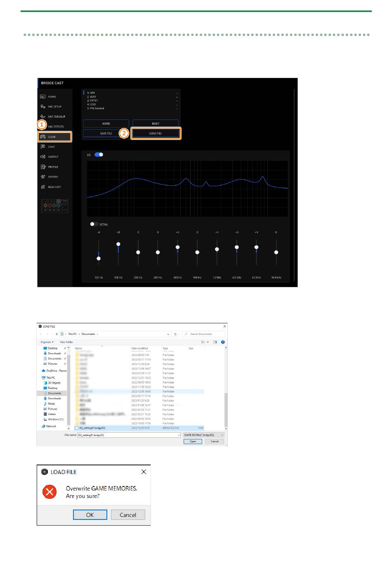Open file dialog help icon
The width and height of the screenshot is (392, 569).
(223, 342)
